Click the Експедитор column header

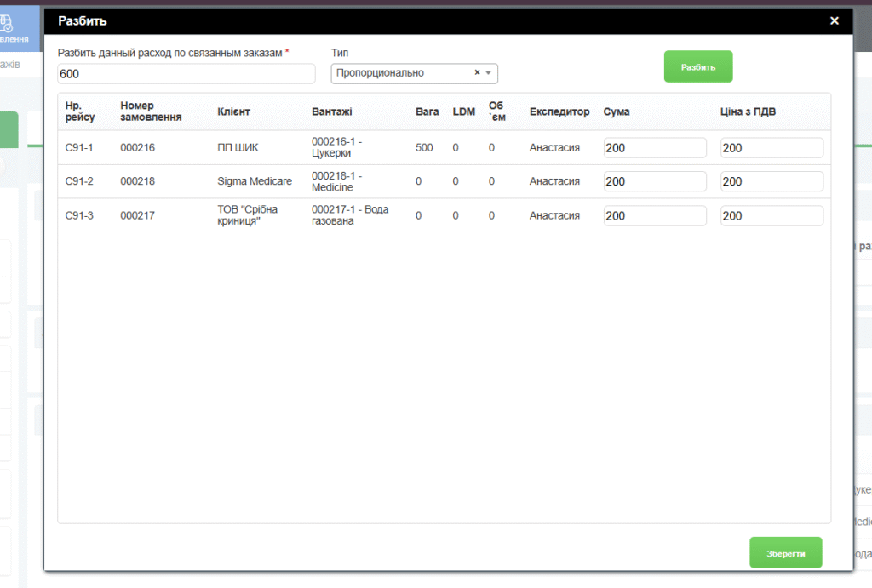pyautogui.click(x=559, y=111)
